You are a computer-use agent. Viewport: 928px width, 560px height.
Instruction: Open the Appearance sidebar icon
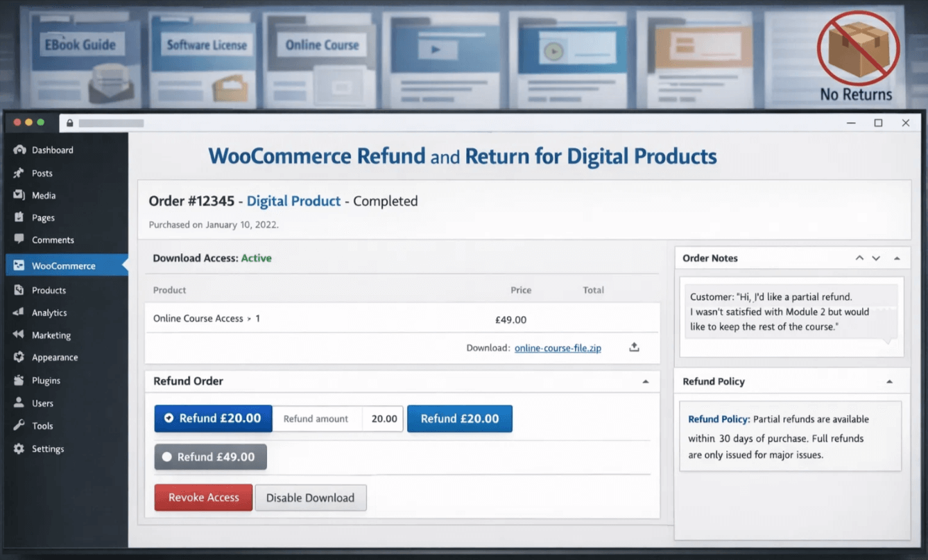tap(17, 357)
